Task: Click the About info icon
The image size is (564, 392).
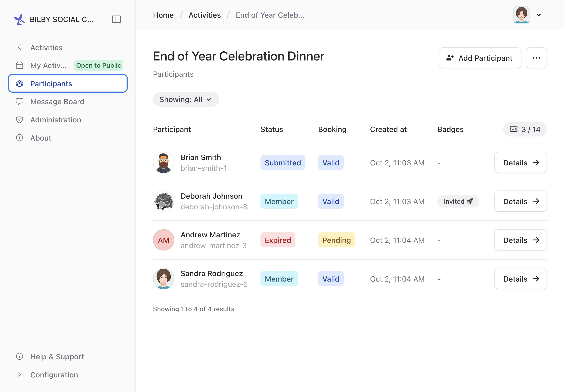Action: (20, 138)
